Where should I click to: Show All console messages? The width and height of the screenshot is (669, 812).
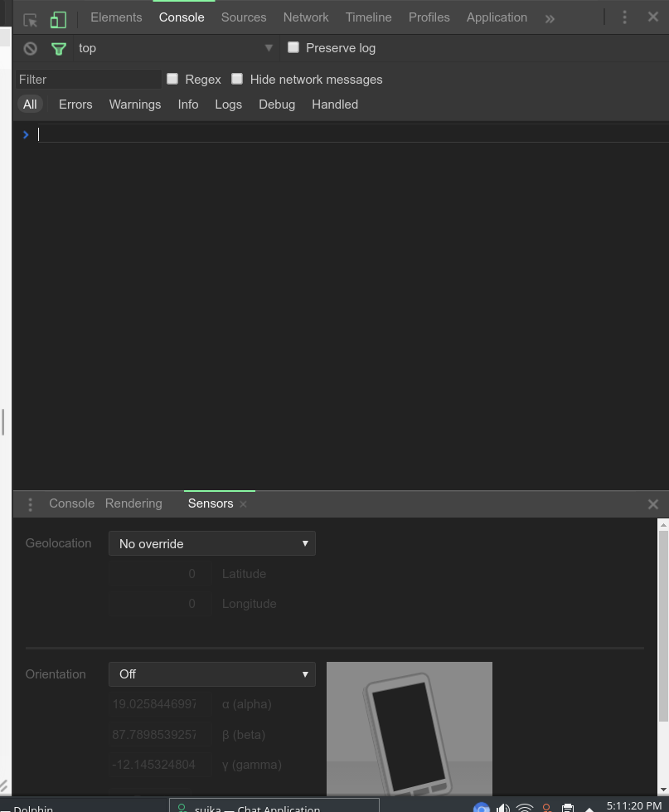click(x=30, y=104)
